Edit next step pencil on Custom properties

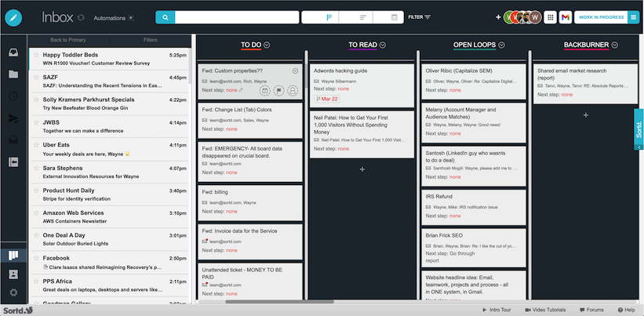(x=241, y=90)
